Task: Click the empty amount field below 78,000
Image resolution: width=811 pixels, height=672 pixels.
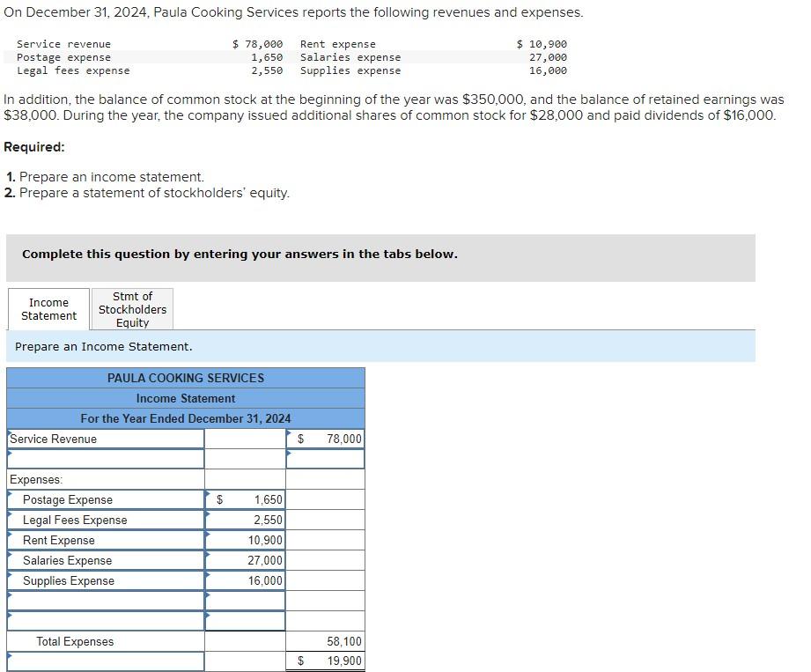Action: click(x=325, y=459)
